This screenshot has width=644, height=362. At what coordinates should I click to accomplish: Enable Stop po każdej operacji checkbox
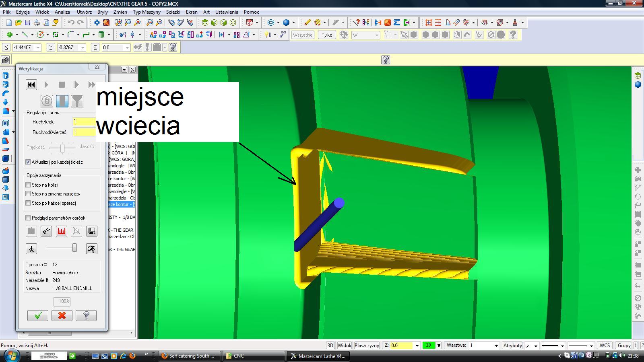pos(28,203)
